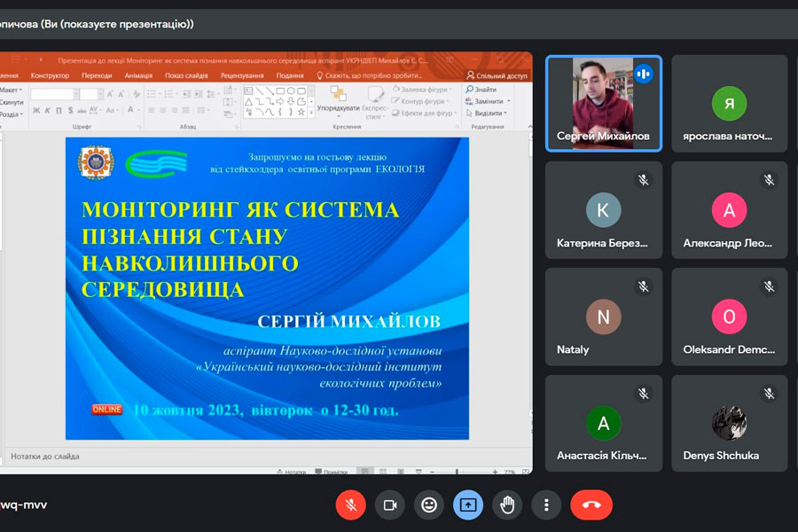Click the zoom in plus button

click(495, 472)
